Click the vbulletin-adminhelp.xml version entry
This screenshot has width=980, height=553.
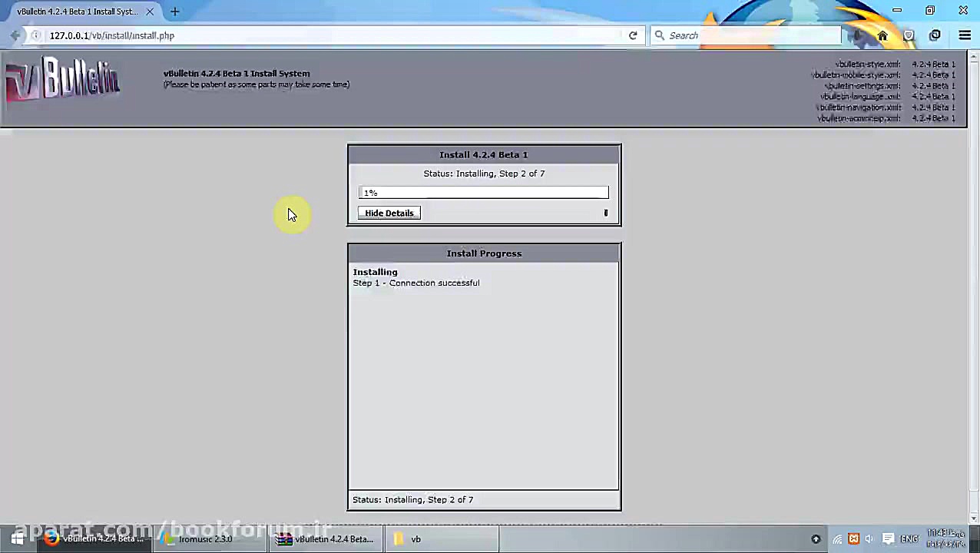(x=887, y=118)
